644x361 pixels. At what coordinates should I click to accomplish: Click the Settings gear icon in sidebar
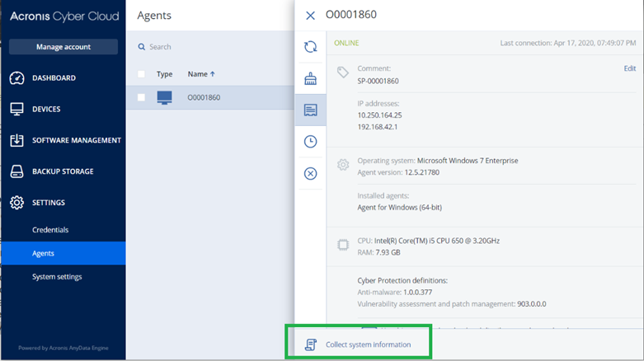16,203
